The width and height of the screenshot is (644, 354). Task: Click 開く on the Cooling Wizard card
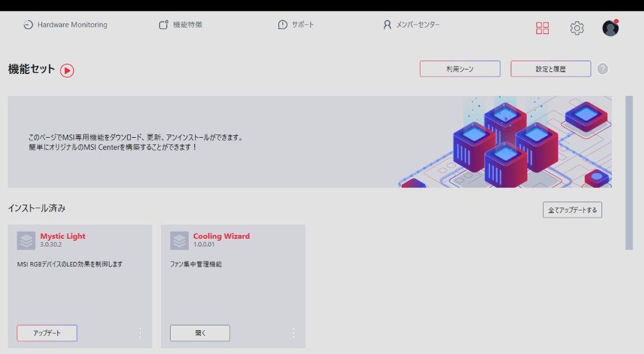coord(200,333)
